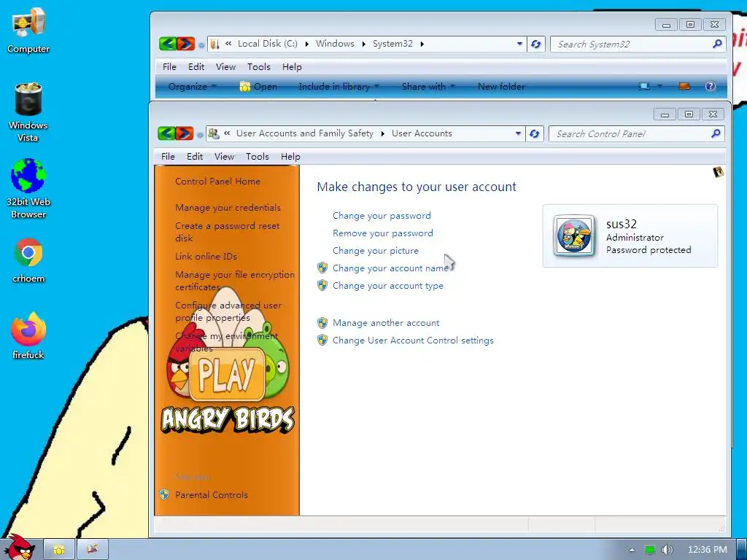
Task: Launch the firefuck desktop icon
Action: 28,335
